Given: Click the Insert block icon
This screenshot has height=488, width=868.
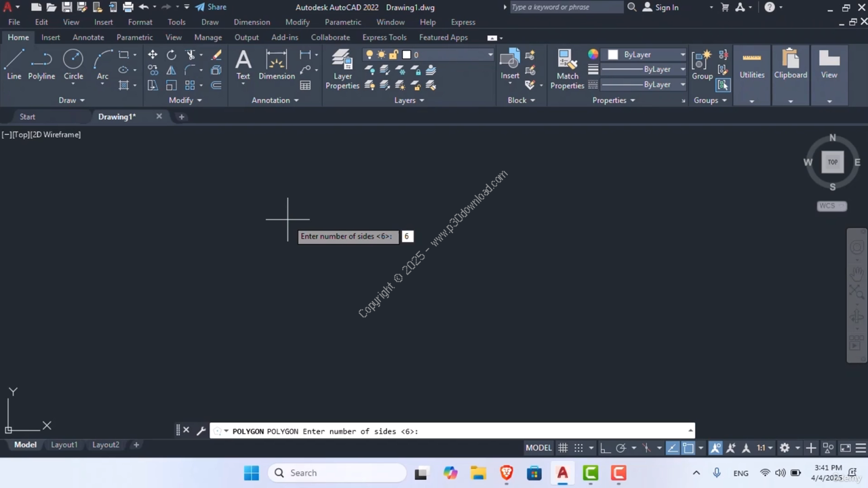Looking at the screenshot, I should pos(510,65).
